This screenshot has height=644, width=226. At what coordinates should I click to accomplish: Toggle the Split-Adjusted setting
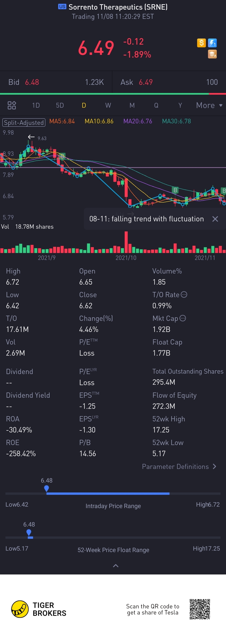pyautogui.click(x=24, y=123)
